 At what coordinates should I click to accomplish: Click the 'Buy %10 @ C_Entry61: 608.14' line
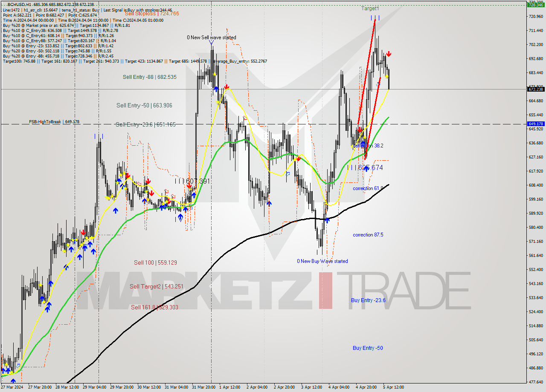click(x=58, y=35)
